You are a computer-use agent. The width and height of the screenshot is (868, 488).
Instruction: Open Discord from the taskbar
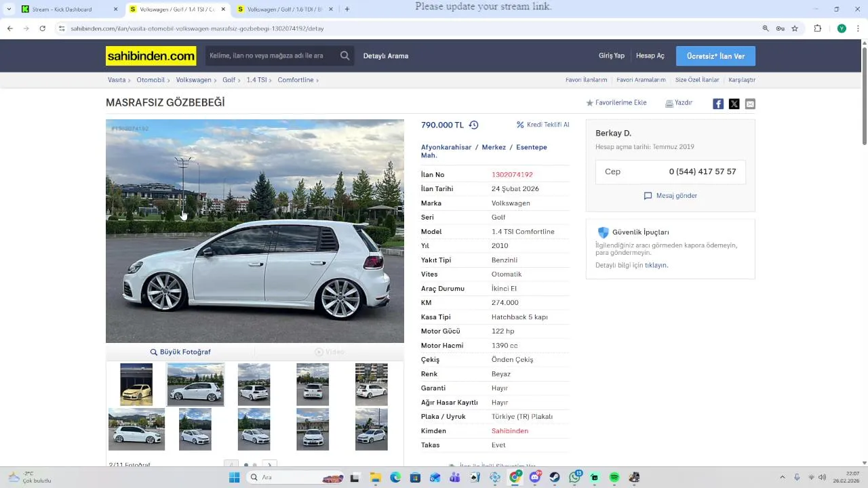pos(535,477)
